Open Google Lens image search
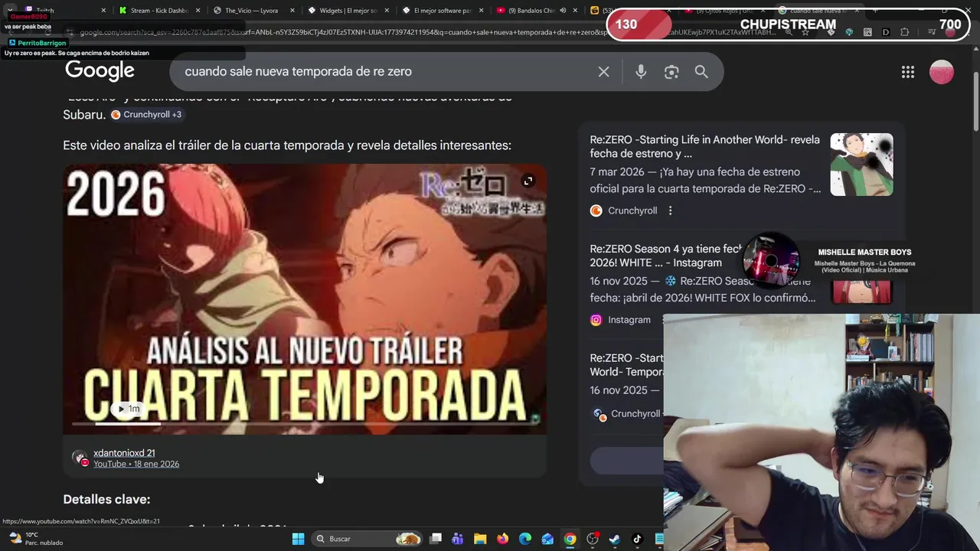The height and width of the screenshot is (551, 980). (671, 71)
